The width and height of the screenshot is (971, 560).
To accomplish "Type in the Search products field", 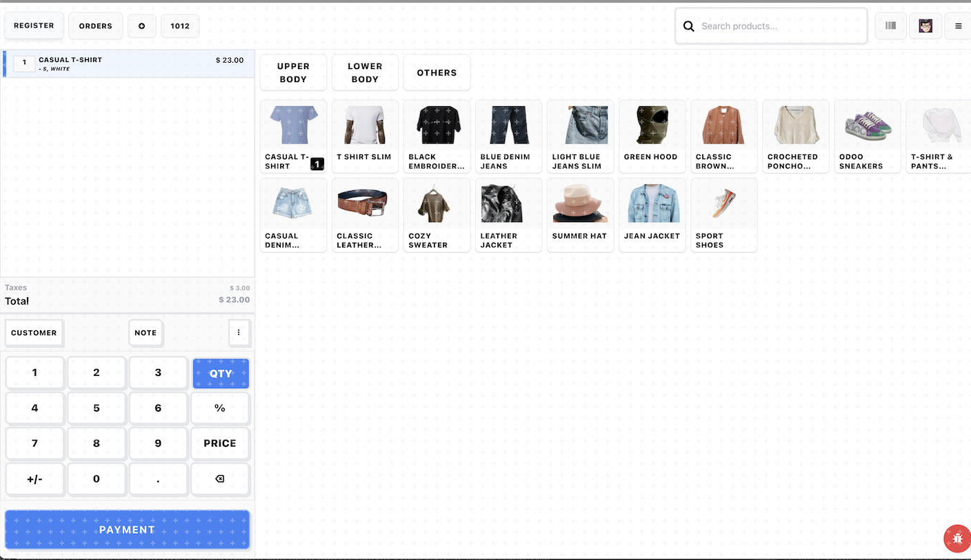I will [x=779, y=26].
